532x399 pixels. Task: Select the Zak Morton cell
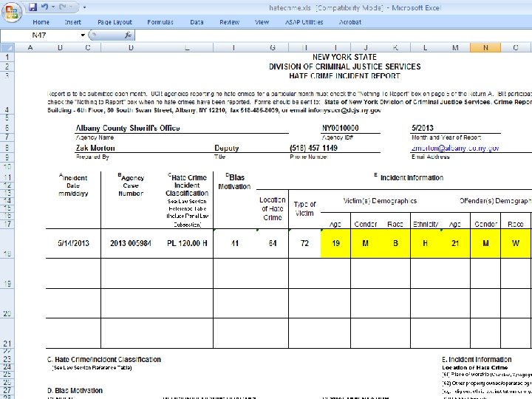click(x=95, y=148)
